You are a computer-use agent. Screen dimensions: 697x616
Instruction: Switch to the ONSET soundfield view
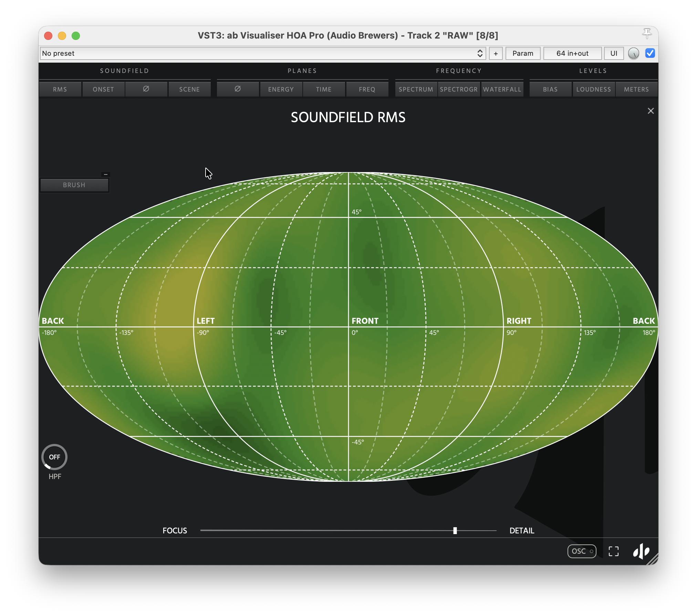(103, 89)
